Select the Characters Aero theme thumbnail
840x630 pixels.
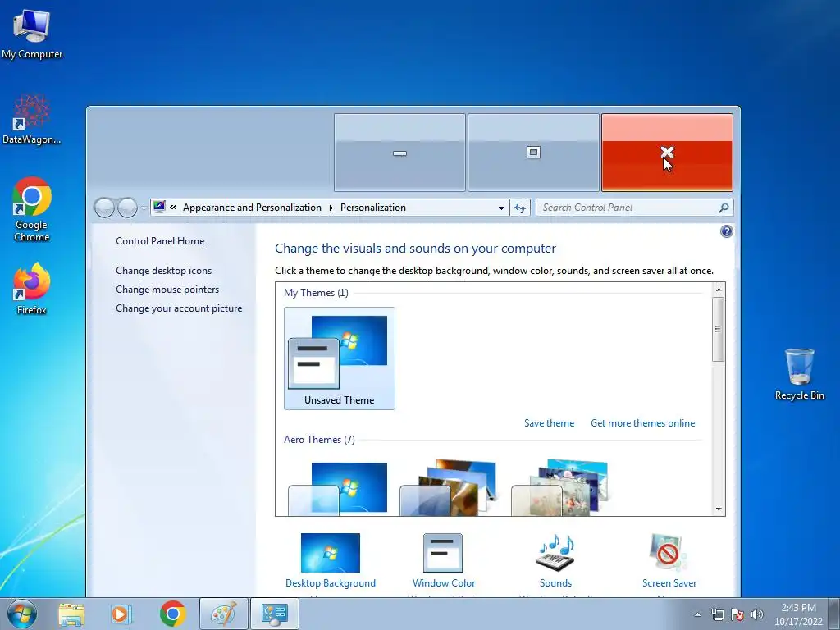click(560, 487)
